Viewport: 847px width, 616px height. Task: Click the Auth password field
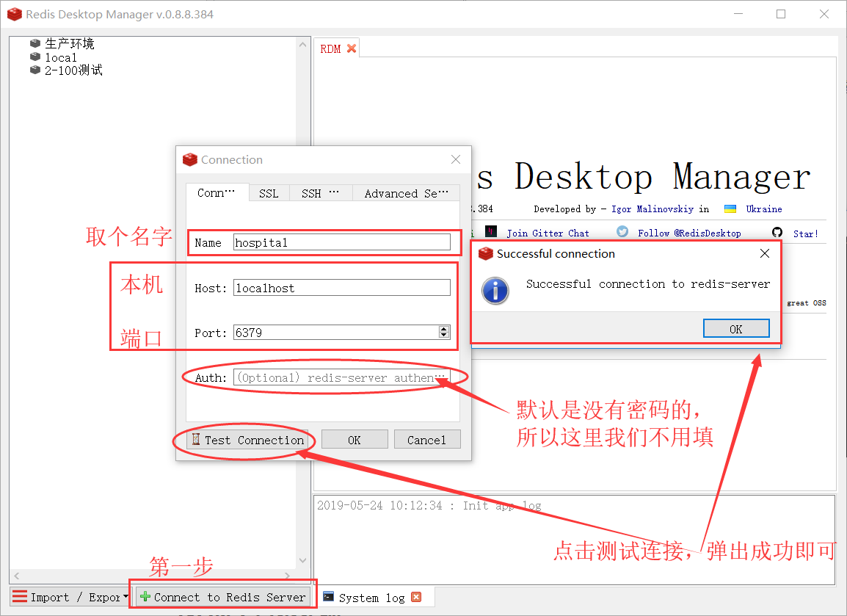pyautogui.click(x=342, y=377)
